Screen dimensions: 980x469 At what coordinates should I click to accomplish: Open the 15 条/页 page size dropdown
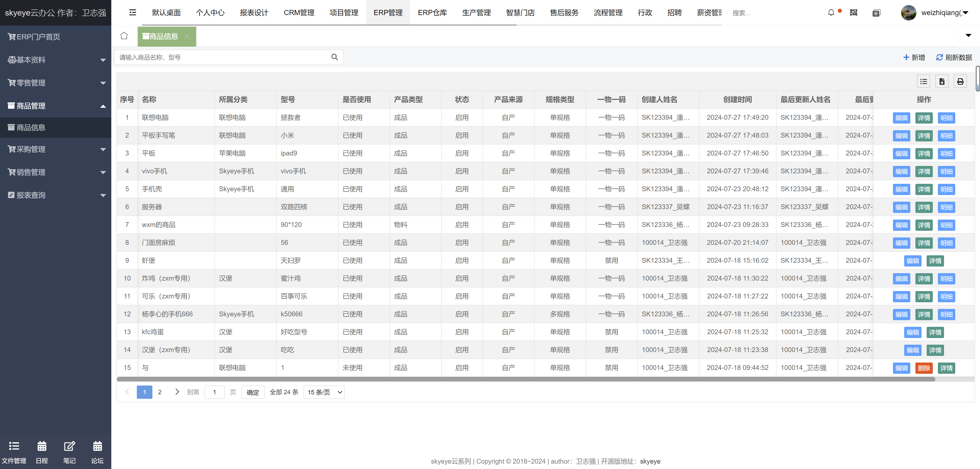pos(324,392)
